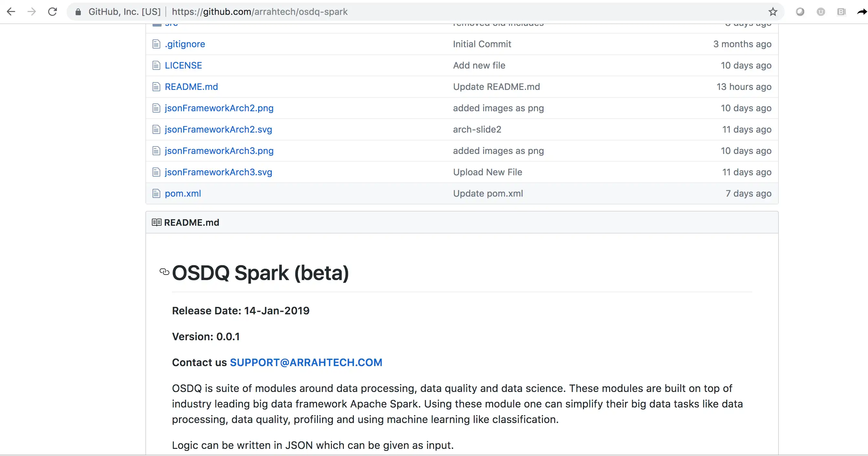Image resolution: width=868 pixels, height=456 pixels.
Task: Open the 'Update README.md' commit message
Action: tap(496, 87)
